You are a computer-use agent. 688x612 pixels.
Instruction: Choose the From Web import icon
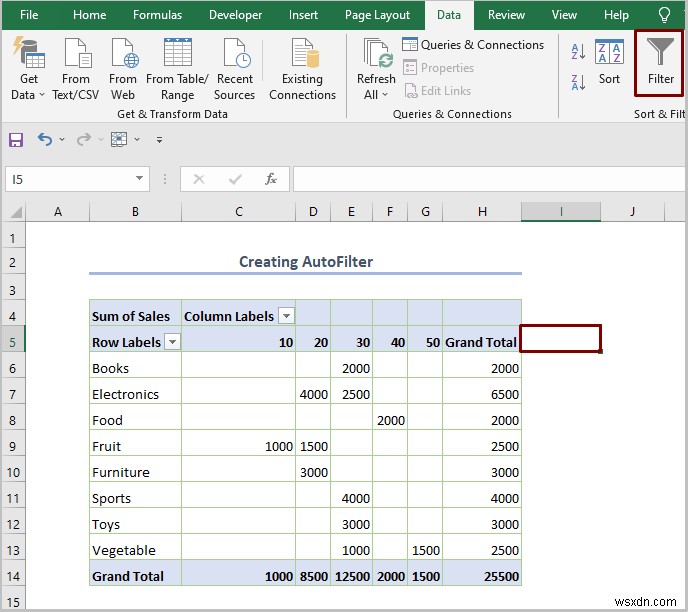123,69
